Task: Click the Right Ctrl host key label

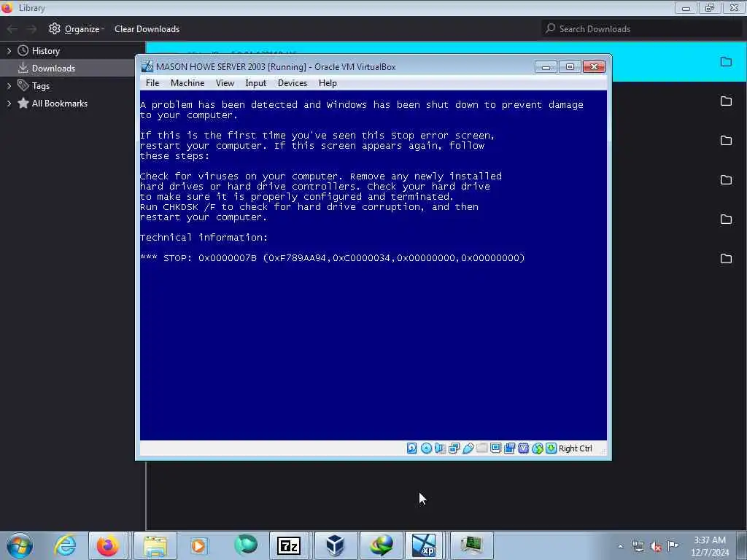Action: click(x=575, y=448)
